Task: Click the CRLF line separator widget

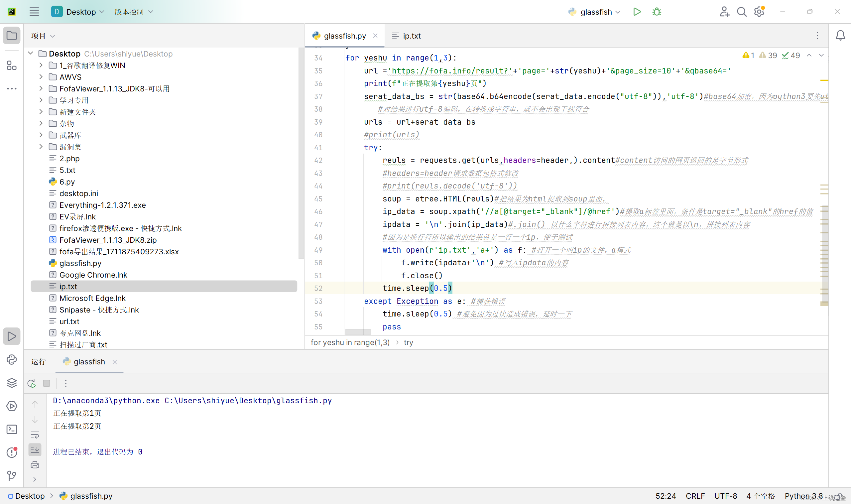Action: [x=695, y=496]
